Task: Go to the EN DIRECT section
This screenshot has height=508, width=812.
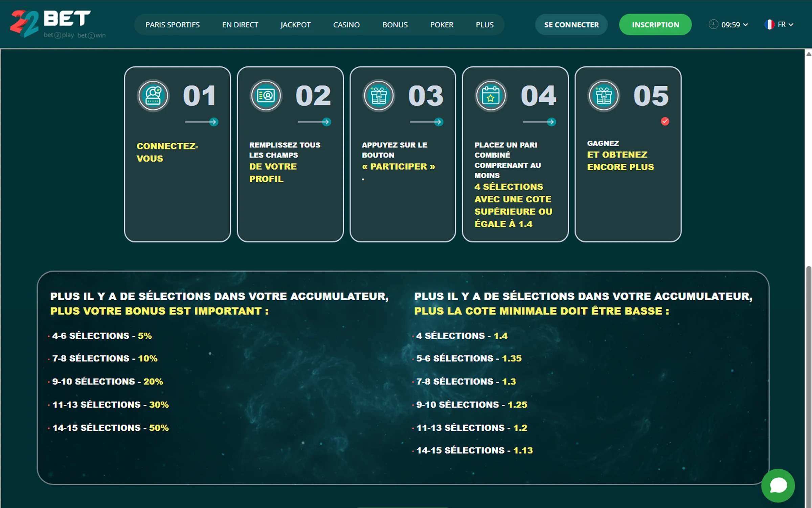Action: click(240, 25)
